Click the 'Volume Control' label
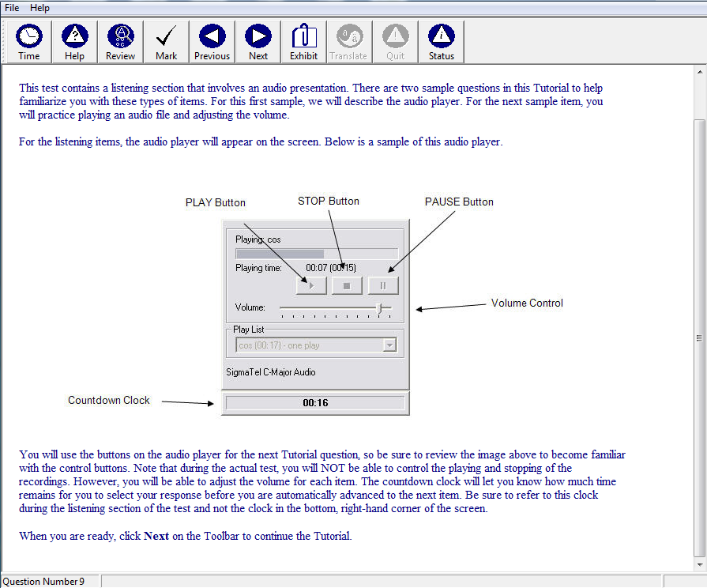This screenshot has height=588, width=707. click(x=527, y=303)
